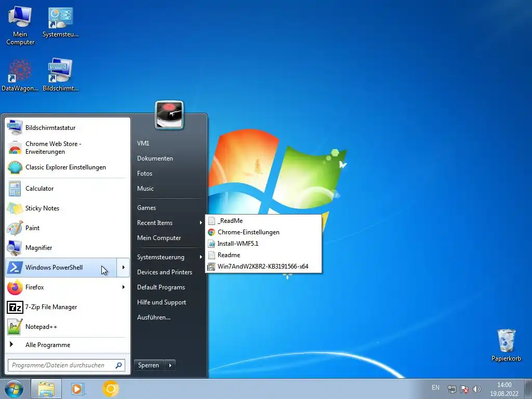Open recent item _ReadMe
Image resolution: width=532 pixels, height=399 pixels.
[263, 221]
